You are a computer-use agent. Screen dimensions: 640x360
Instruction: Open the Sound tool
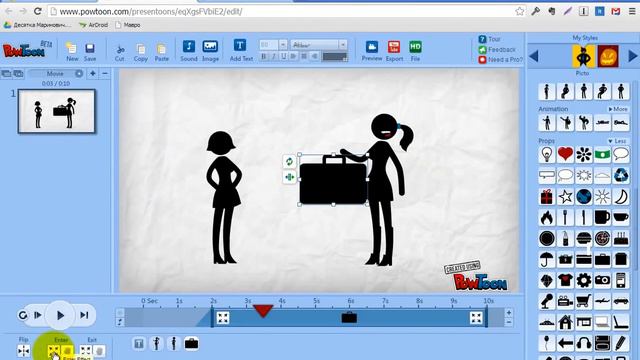[189, 51]
